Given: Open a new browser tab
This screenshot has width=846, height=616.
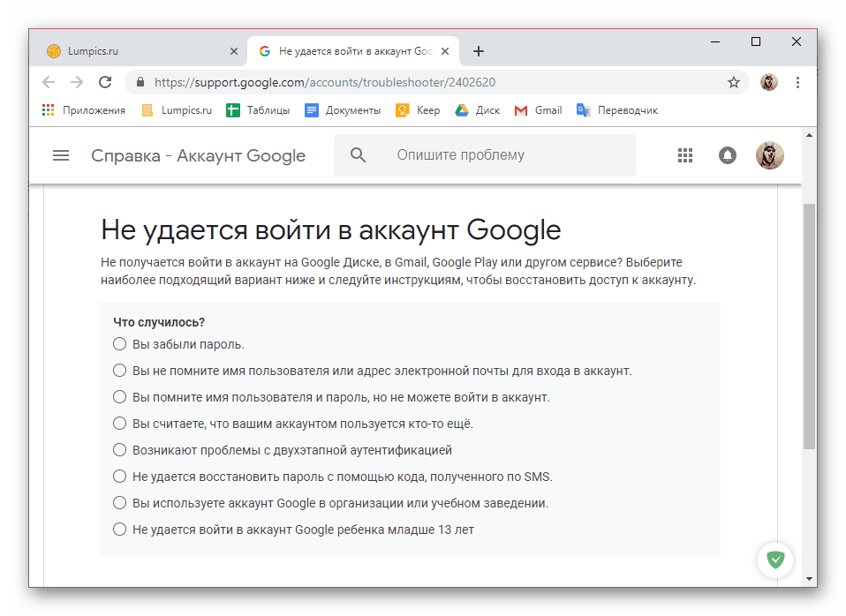Looking at the screenshot, I should pos(479,51).
